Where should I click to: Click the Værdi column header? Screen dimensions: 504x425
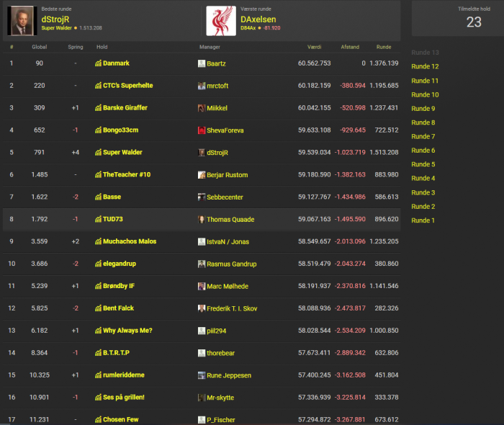[314, 47]
